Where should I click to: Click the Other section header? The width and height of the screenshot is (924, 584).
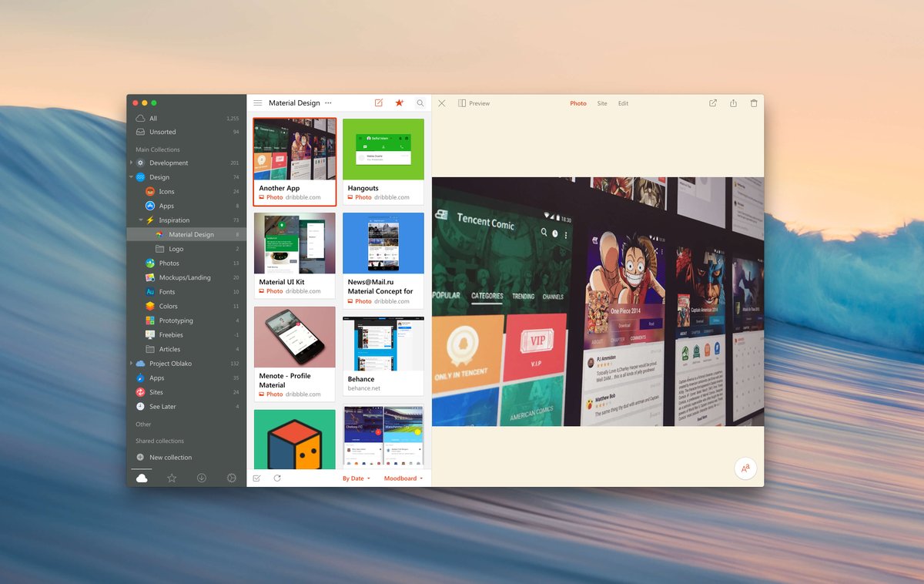[x=143, y=425]
